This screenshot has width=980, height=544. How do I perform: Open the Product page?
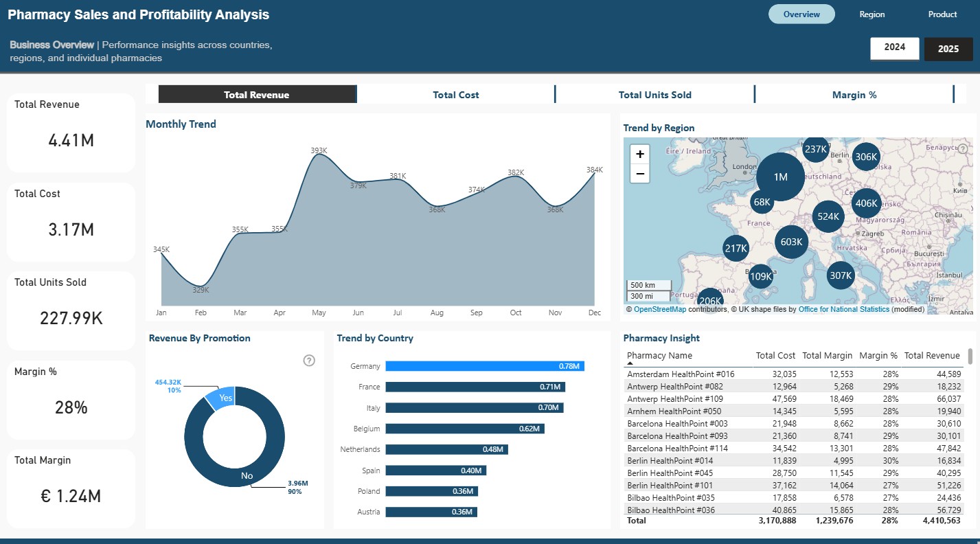(x=942, y=14)
